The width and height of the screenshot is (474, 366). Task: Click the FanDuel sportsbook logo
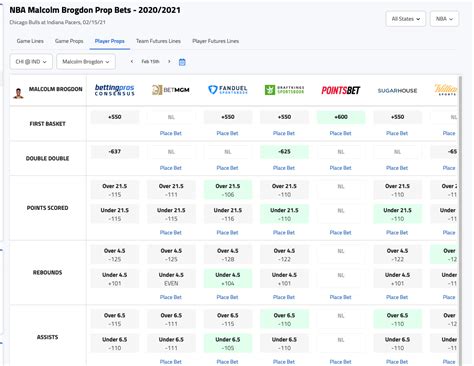(x=228, y=90)
